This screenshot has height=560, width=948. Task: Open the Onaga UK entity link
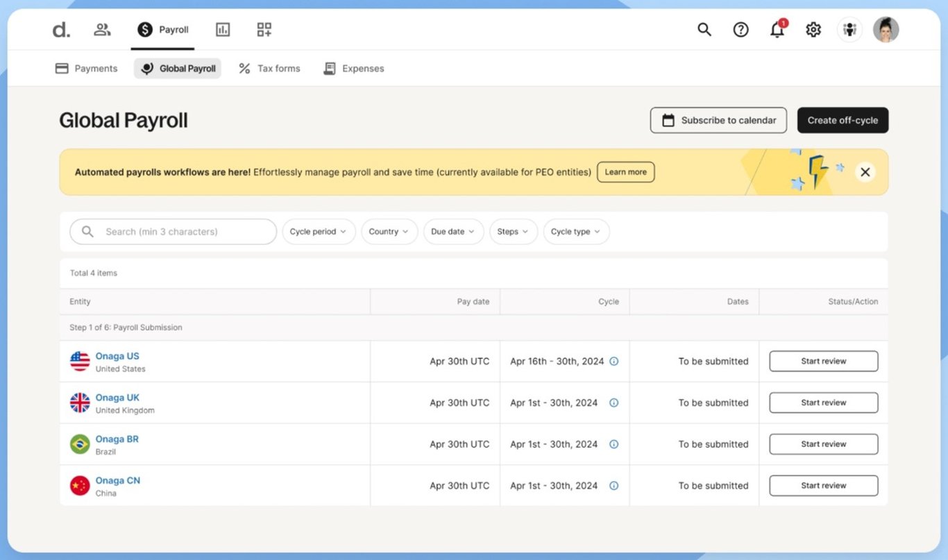117,397
